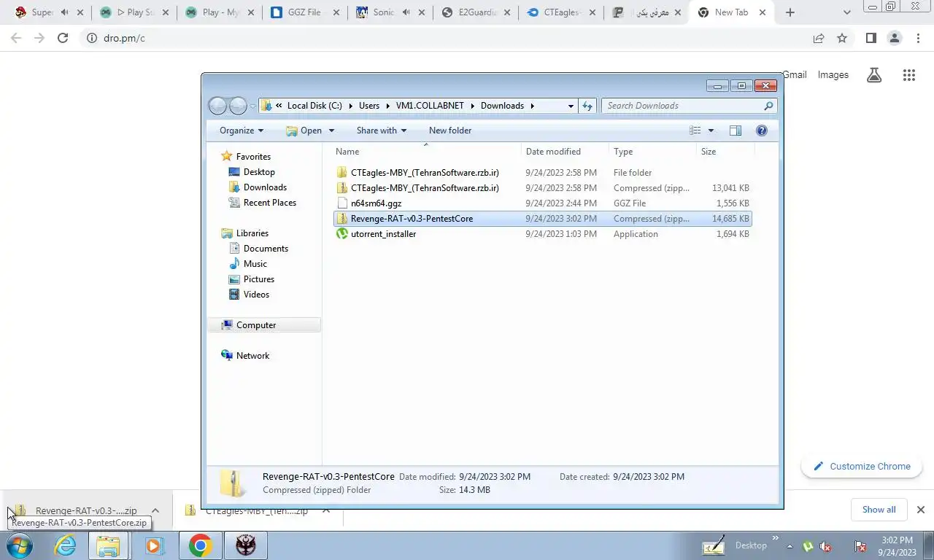Open Music library

tap(255, 264)
